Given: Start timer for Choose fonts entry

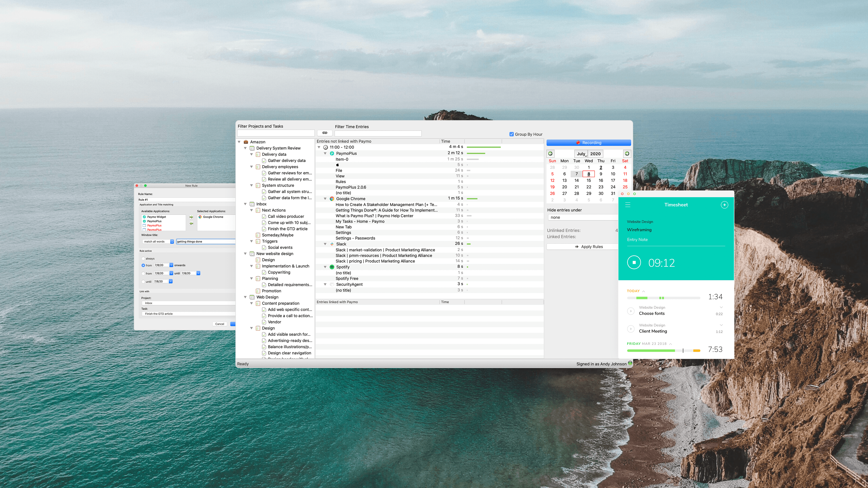Looking at the screenshot, I should point(630,311).
